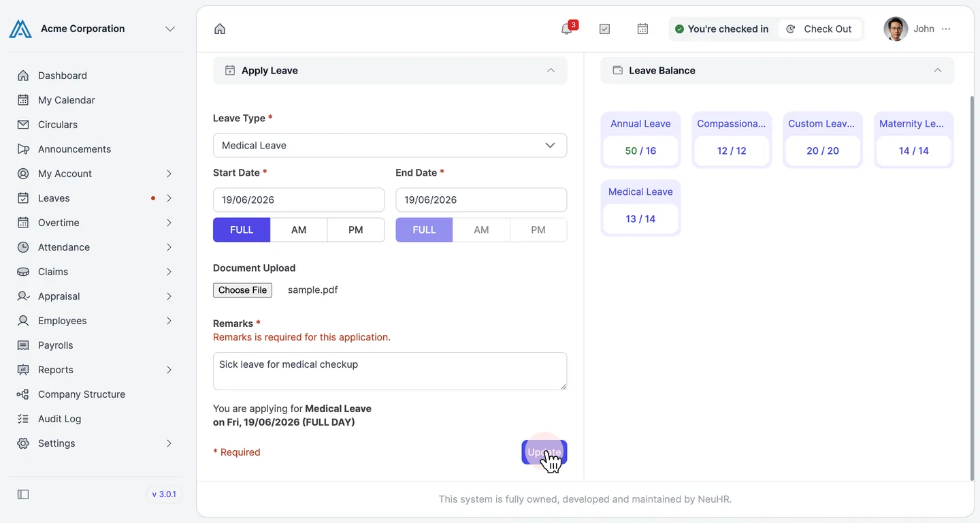This screenshot has width=980, height=523.
Task: Click the Audit Log list icon
Action: pyautogui.click(x=23, y=419)
